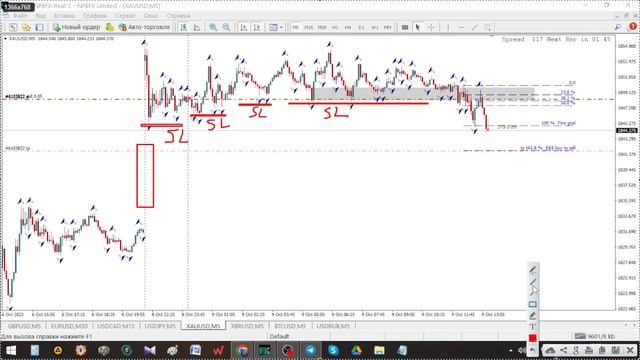Zoom out of the chart
The width and height of the screenshot is (640, 360).
226,27
